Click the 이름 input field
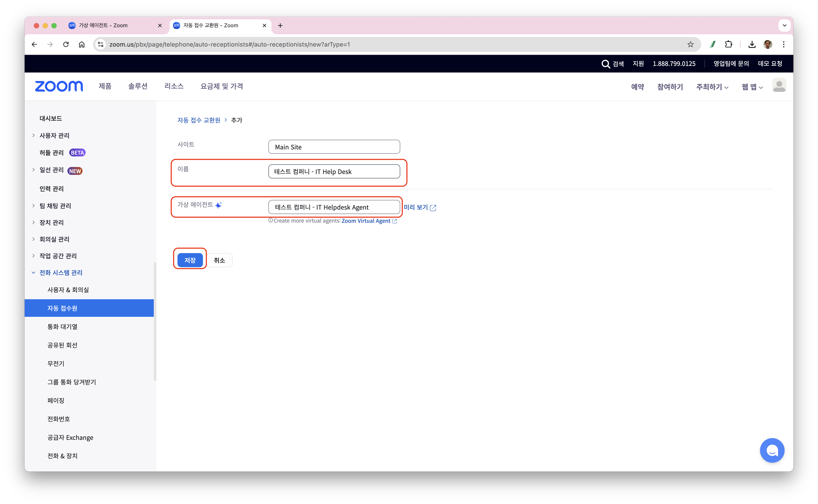818x504 pixels. [x=334, y=171]
